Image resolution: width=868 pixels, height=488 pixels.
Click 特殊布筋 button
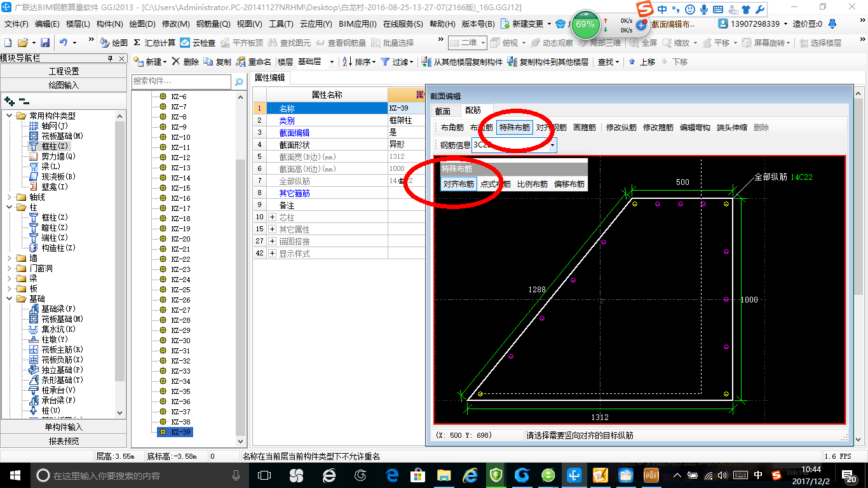click(515, 127)
